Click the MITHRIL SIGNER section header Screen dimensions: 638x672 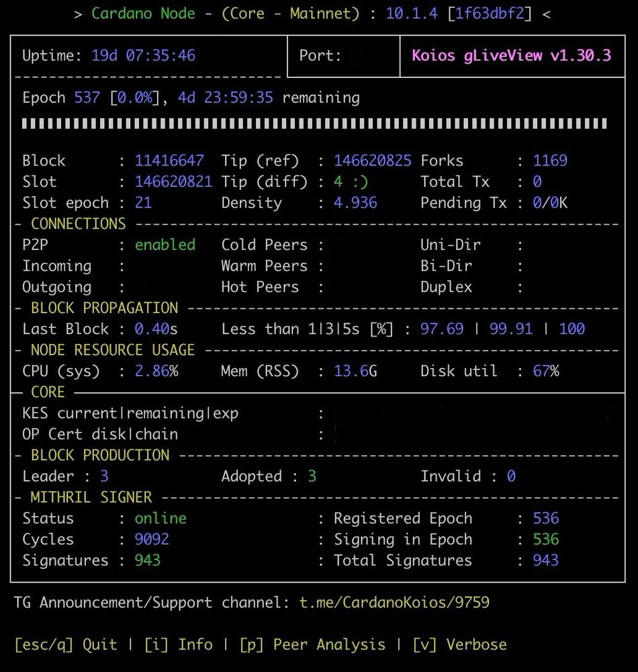(91, 497)
